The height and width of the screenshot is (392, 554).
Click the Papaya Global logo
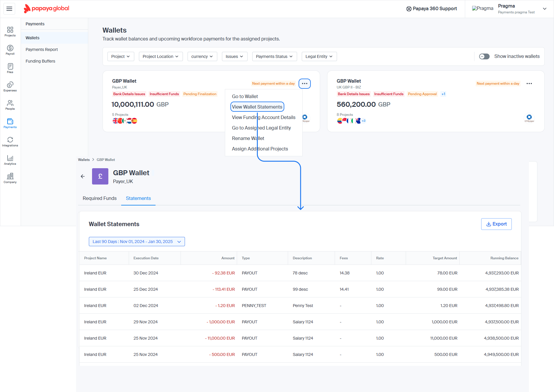47,9
